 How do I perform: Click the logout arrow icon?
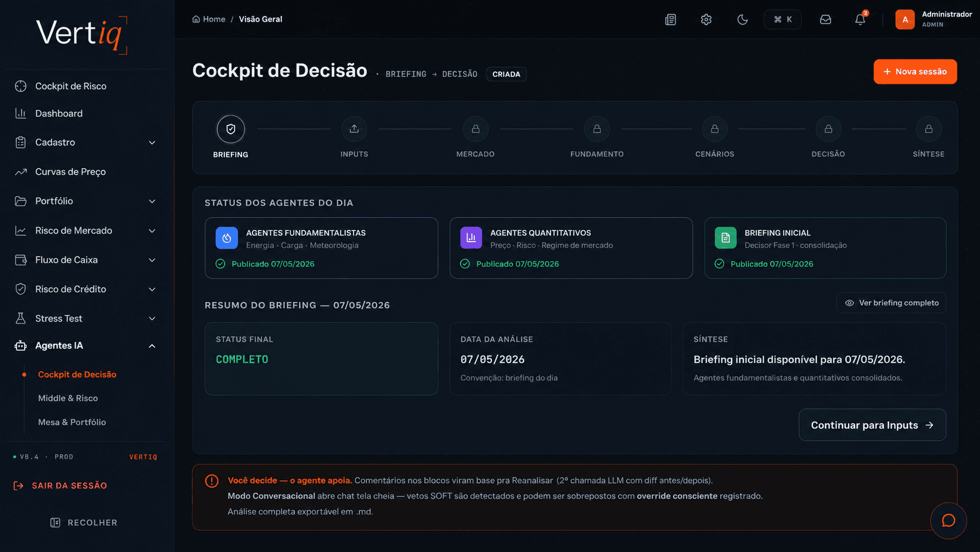[19, 486]
